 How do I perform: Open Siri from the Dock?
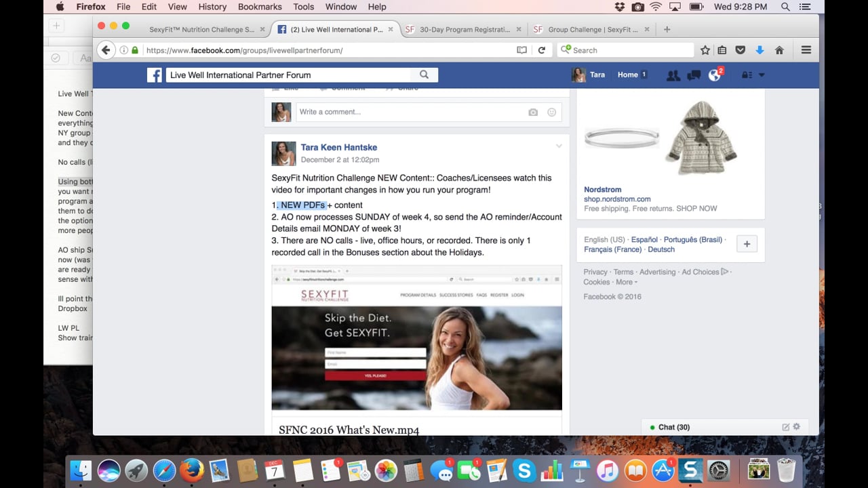coord(108,470)
